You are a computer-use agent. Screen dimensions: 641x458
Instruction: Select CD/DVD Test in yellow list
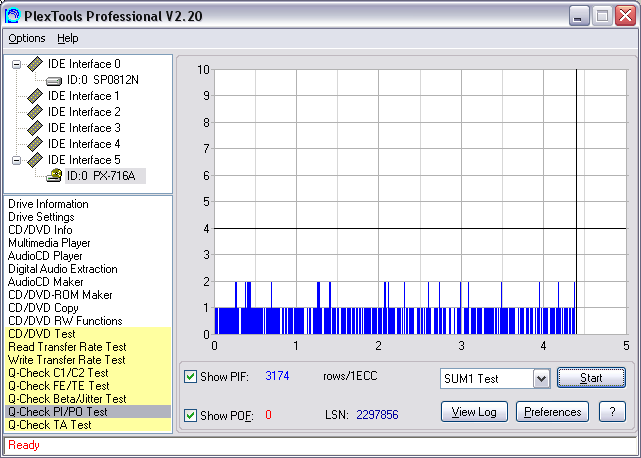pos(42,334)
